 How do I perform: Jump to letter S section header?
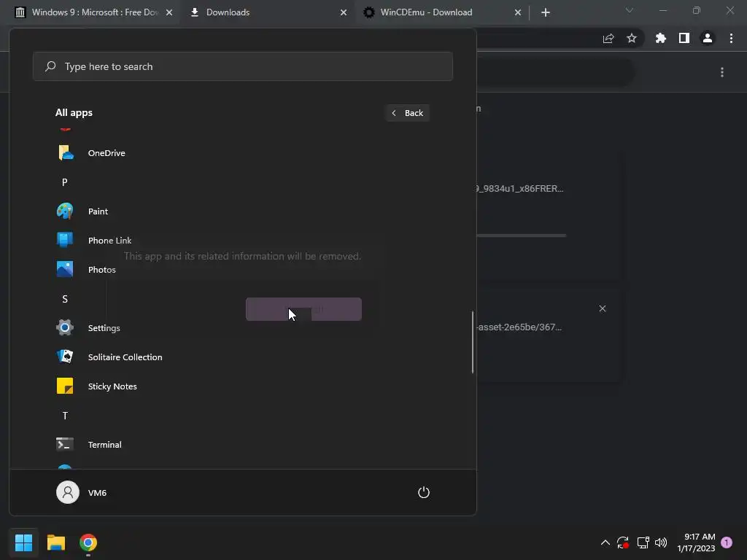[65, 298]
